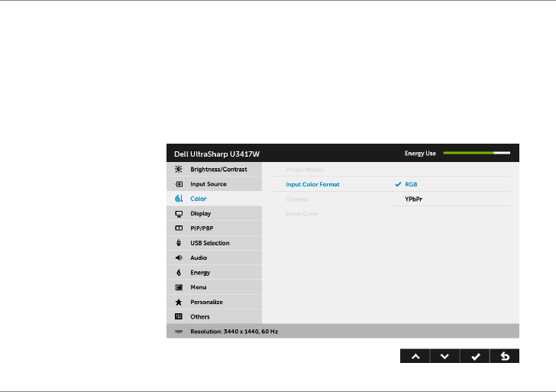Open the PIP/PBP menu
The height and width of the screenshot is (392, 556).
point(214,228)
